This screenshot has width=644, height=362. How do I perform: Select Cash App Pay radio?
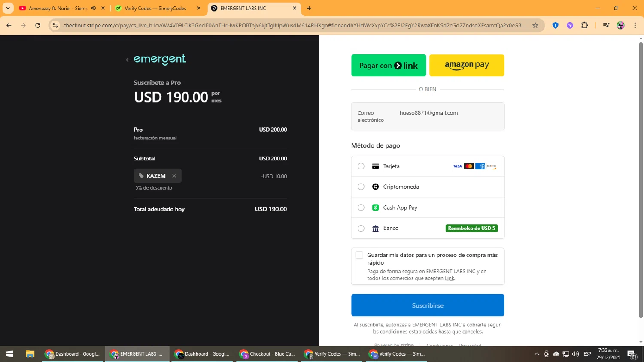coord(361,208)
